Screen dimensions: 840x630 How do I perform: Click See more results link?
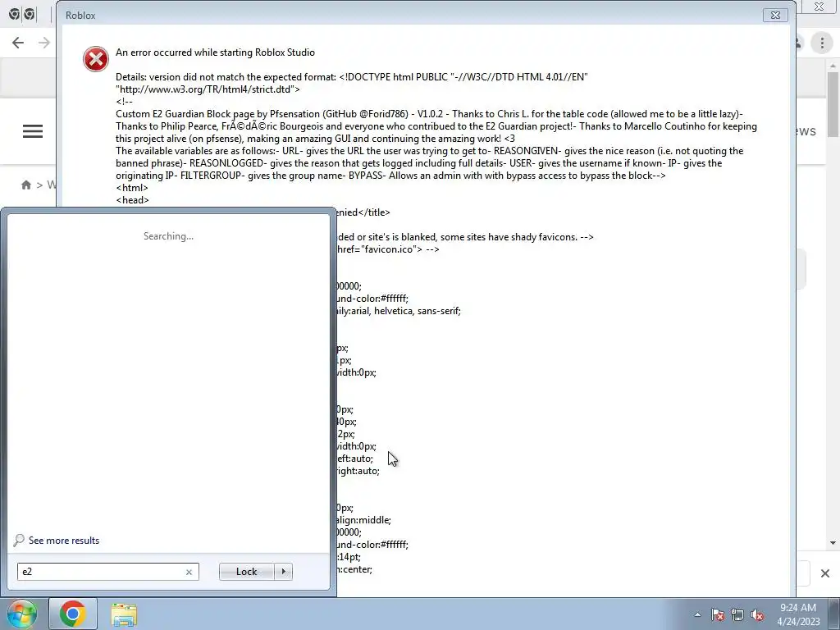pyautogui.click(x=64, y=541)
